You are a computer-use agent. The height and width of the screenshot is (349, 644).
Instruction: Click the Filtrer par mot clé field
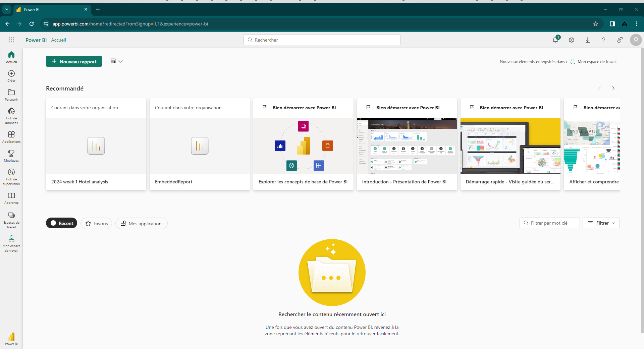click(x=550, y=223)
